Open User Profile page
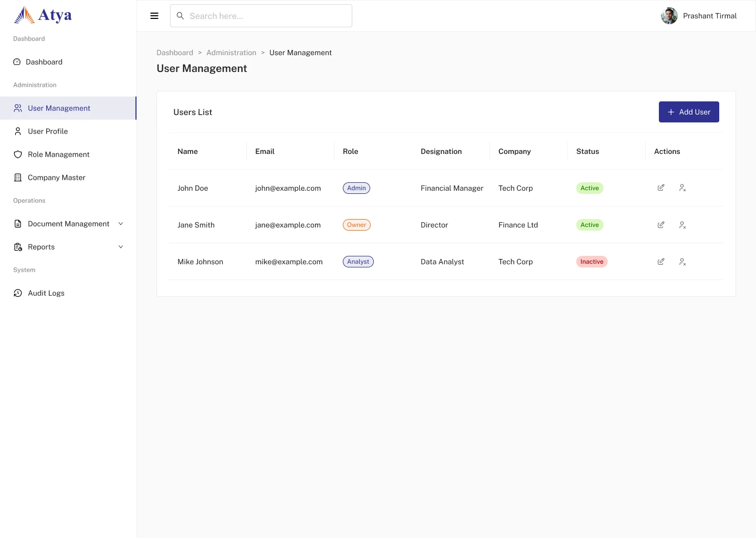This screenshot has height=538, width=756. (x=68, y=131)
